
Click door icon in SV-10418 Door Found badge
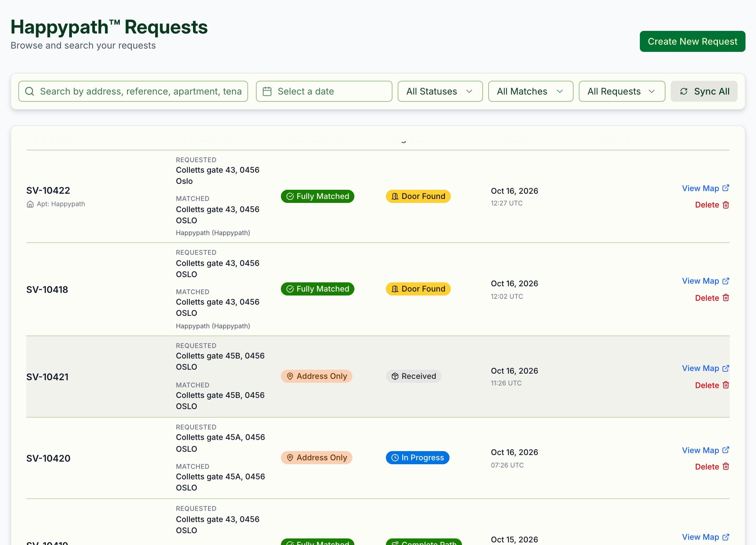(395, 289)
